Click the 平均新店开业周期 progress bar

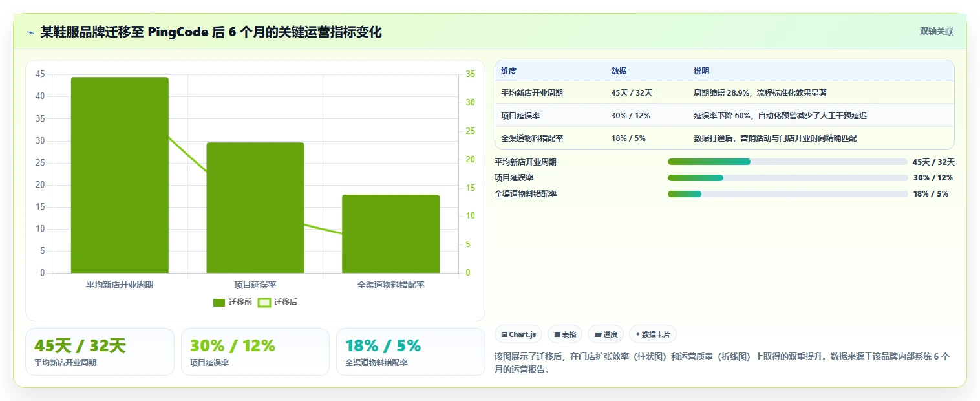click(788, 162)
